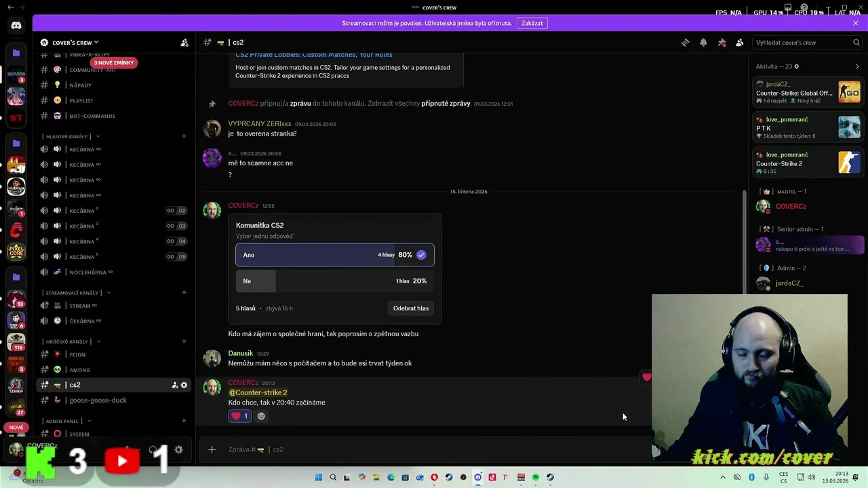
Task: Click the CS2 game thumbnail in love_pomeranč activity
Action: (849, 163)
